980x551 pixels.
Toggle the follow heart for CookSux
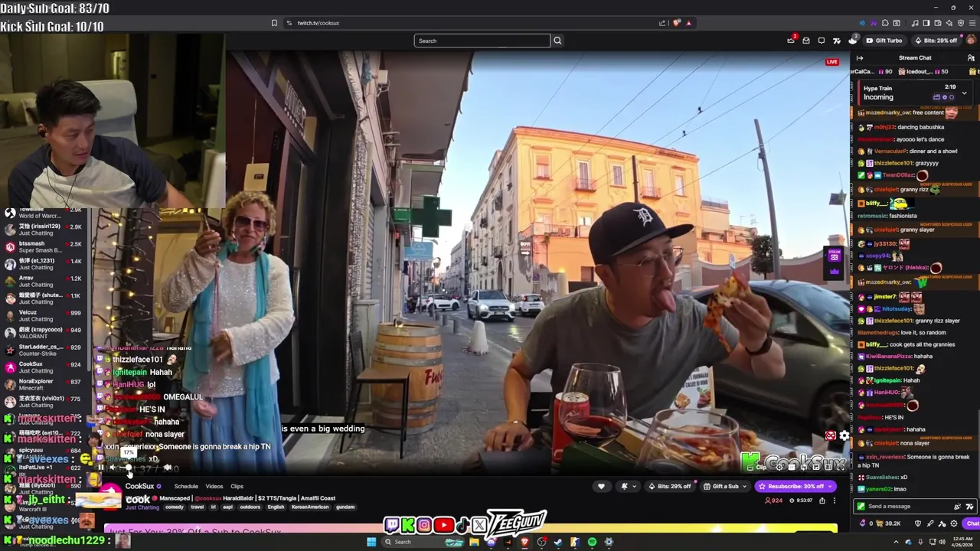(601, 486)
